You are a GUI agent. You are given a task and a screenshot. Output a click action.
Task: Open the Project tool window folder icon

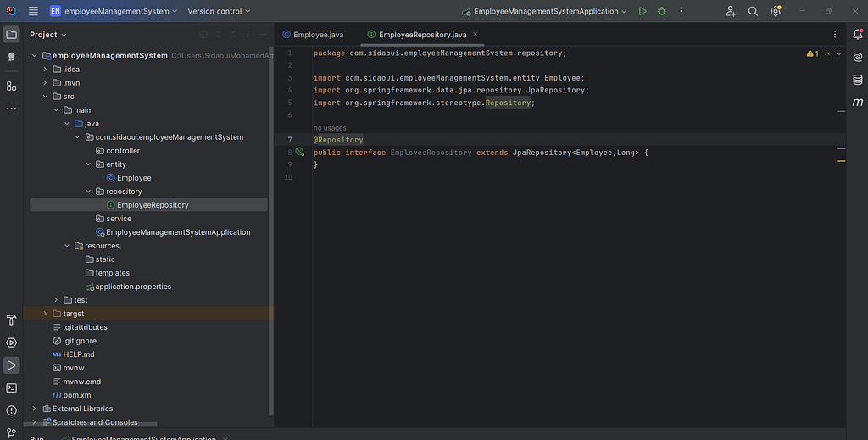[11, 34]
